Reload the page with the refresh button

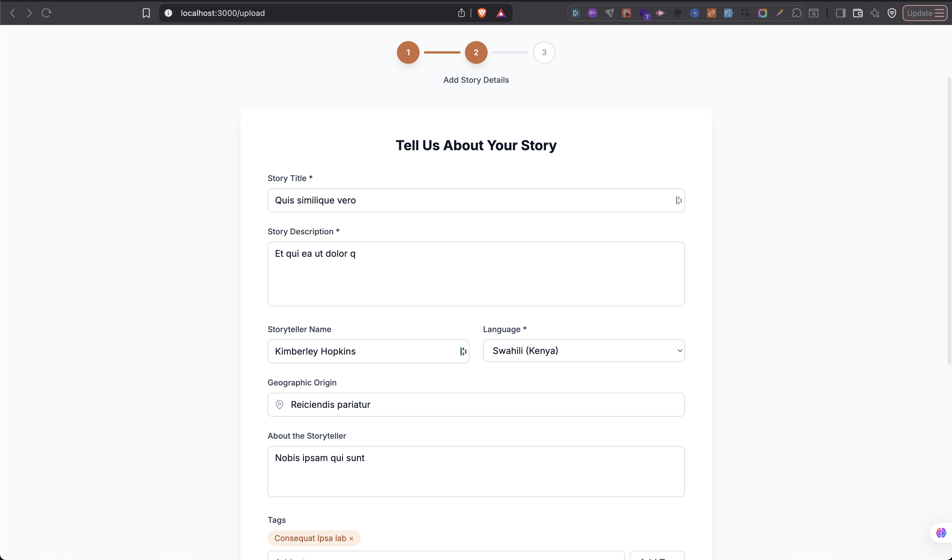[46, 13]
